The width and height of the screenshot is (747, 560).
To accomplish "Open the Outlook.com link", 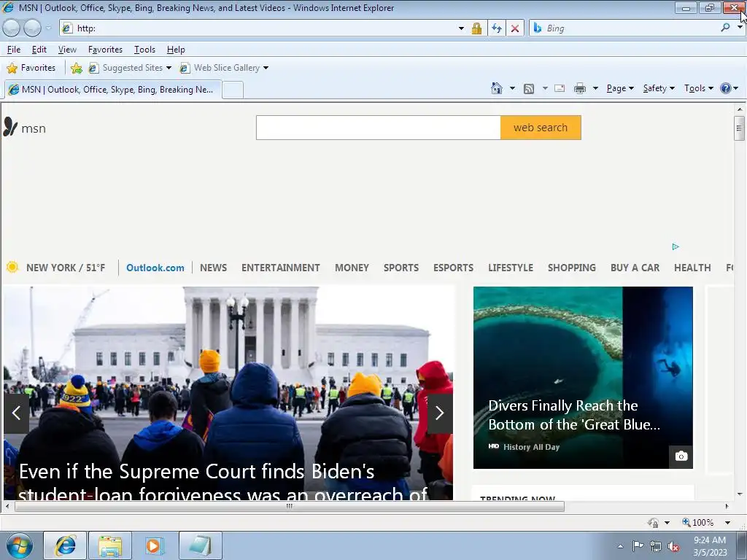I will [x=155, y=268].
